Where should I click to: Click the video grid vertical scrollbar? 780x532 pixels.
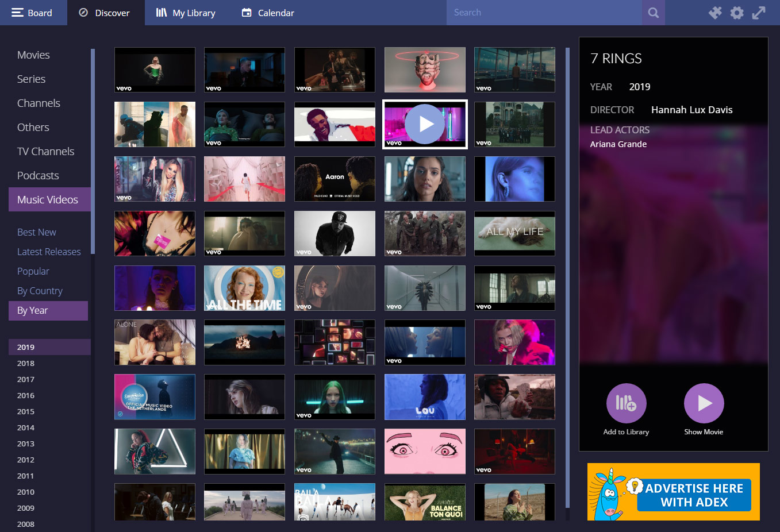pyautogui.click(x=568, y=277)
